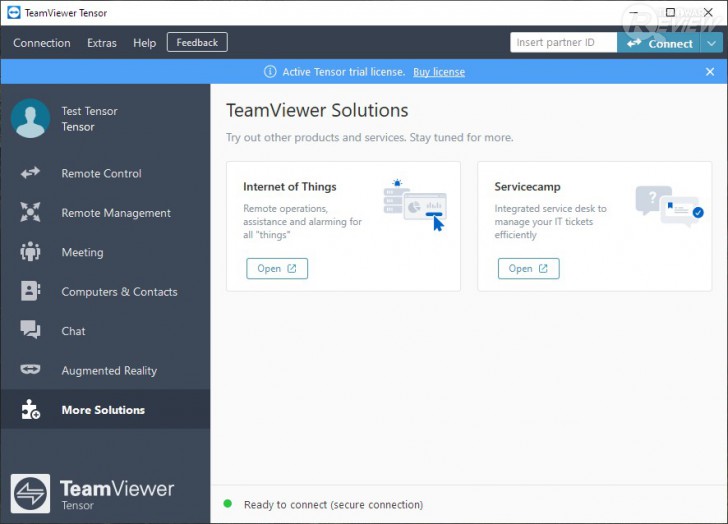
Task: Click the Servicecamp illustration
Action: 669,206
